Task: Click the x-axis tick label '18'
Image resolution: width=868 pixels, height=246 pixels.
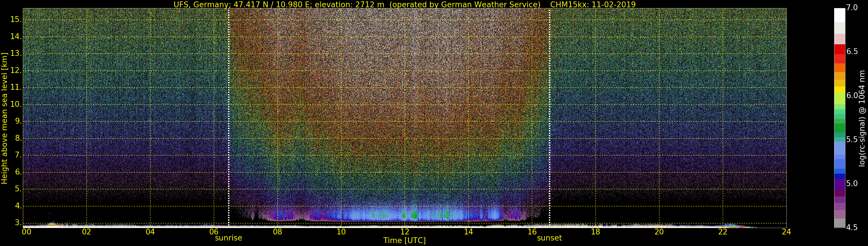Action: click(596, 232)
